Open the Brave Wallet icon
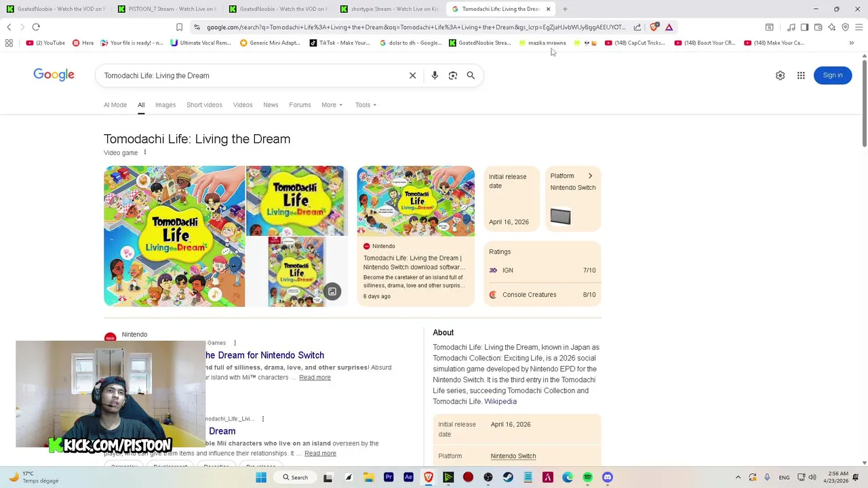The image size is (868, 488). coord(818,27)
